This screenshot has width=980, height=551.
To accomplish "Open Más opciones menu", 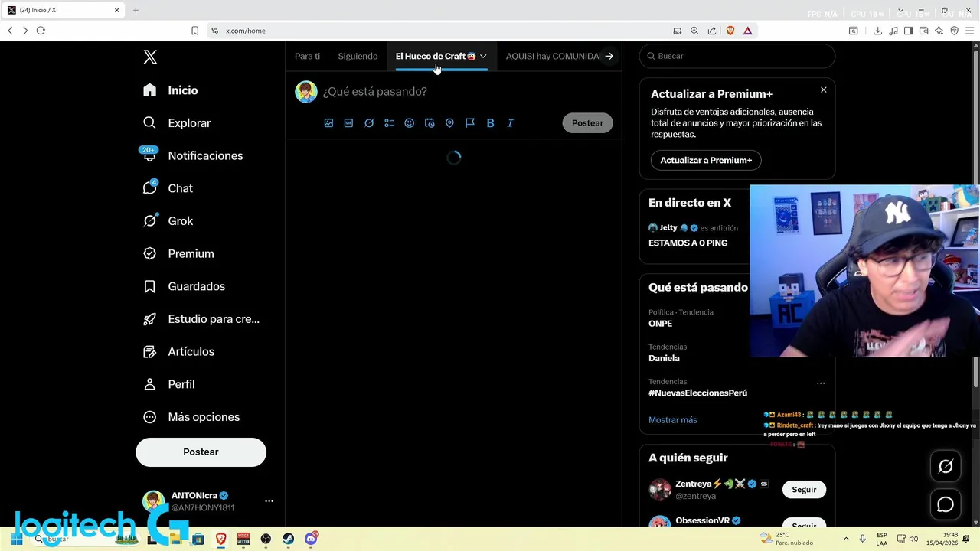I will tap(191, 417).
